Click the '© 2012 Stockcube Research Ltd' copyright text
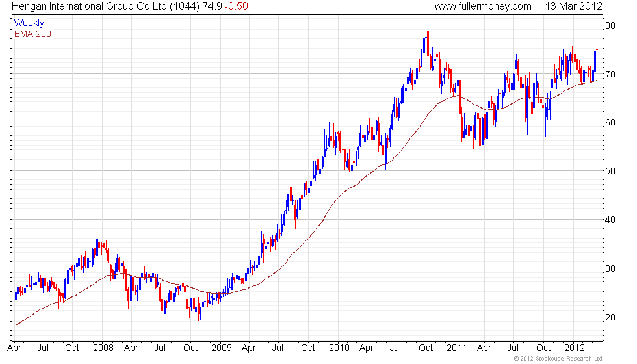This screenshot has width=637, height=364. (558, 358)
